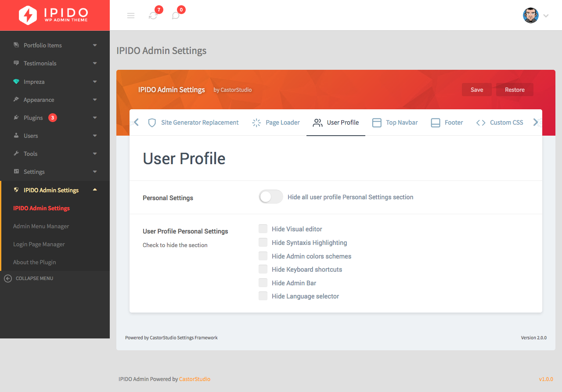562x392 pixels.
Task: Switch to the Footer tab
Action: 447,122
